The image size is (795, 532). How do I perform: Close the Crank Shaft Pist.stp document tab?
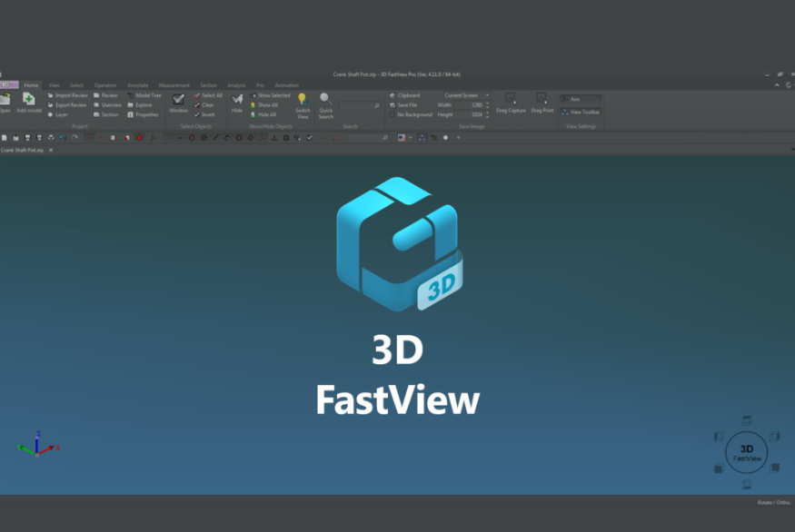51,150
